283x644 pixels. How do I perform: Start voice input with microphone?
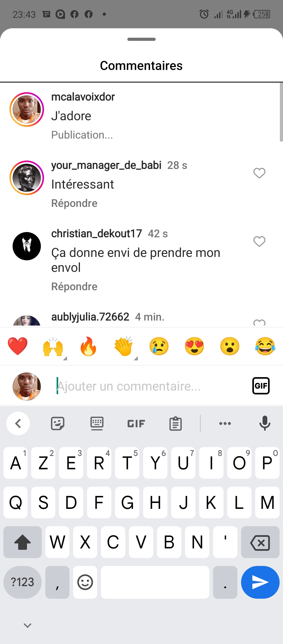click(265, 423)
